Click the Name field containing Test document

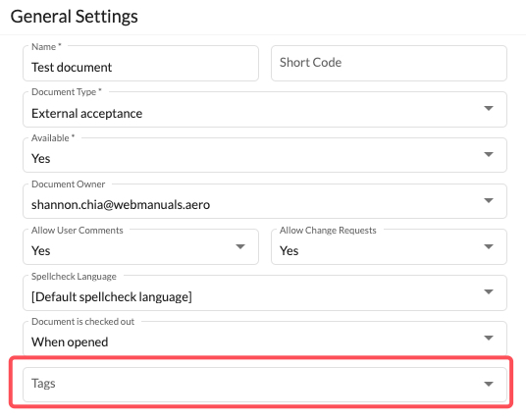click(140, 64)
